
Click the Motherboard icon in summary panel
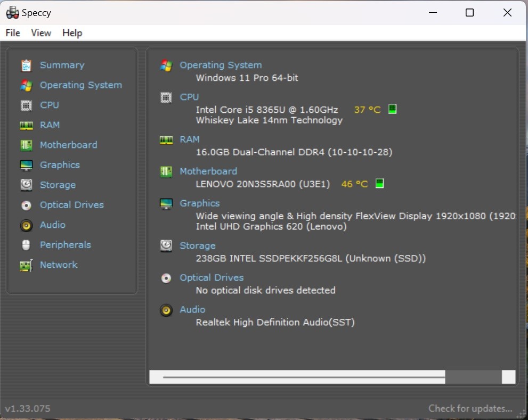coord(166,171)
